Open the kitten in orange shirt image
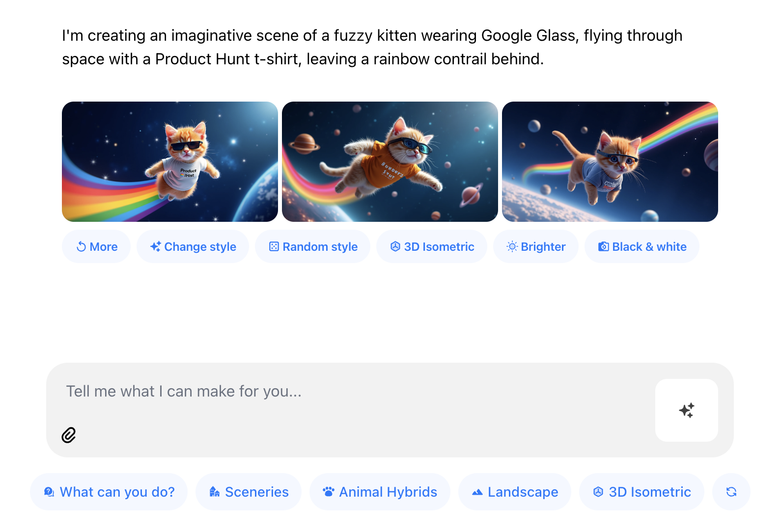This screenshot has width=781, height=532. point(390,161)
